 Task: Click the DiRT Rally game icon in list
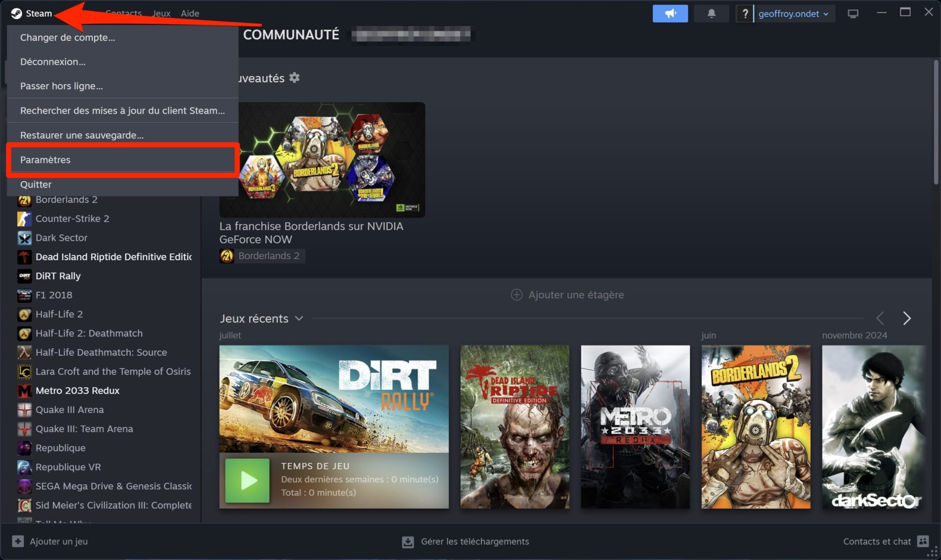point(25,276)
